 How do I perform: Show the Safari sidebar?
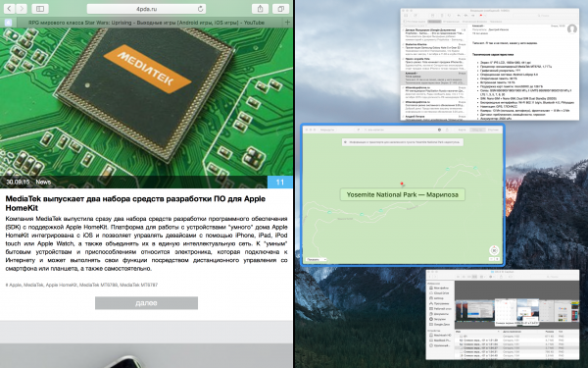pyautogui.click(x=40, y=8)
